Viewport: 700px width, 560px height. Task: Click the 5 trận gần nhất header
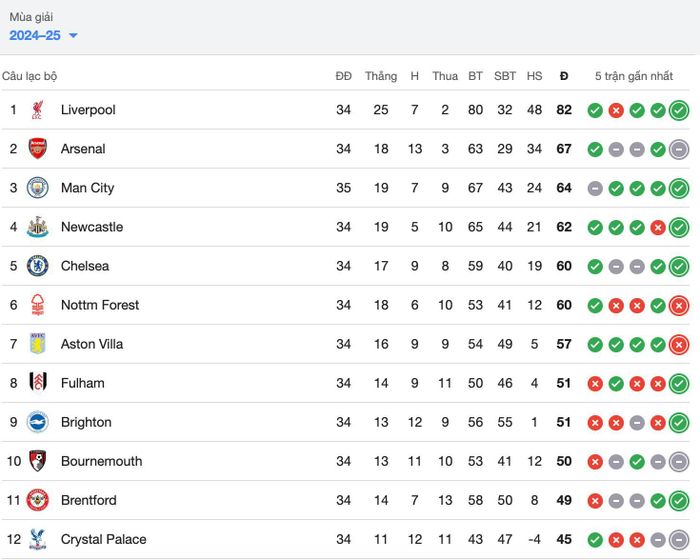[x=634, y=76]
